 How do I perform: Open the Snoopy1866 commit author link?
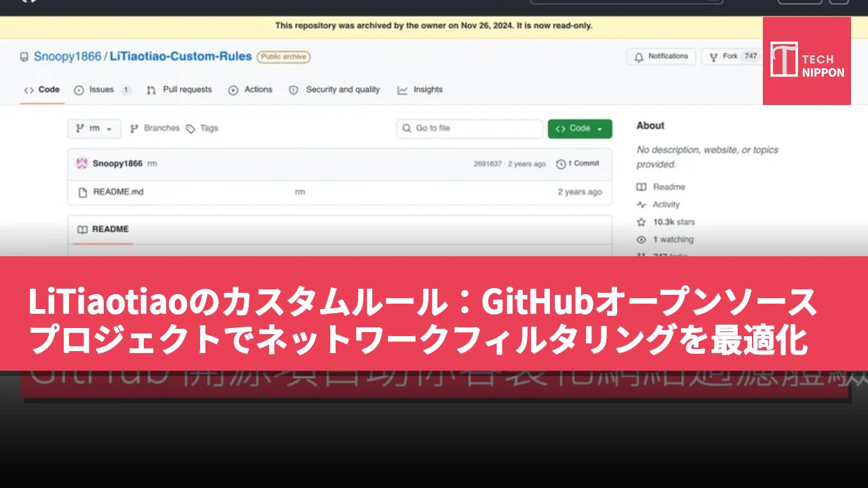(117, 163)
